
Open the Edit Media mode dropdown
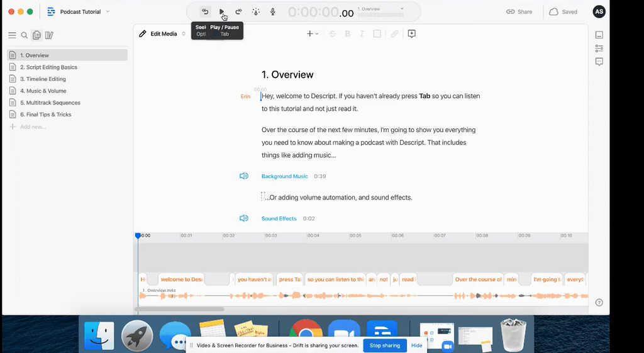click(x=184, y=34)
